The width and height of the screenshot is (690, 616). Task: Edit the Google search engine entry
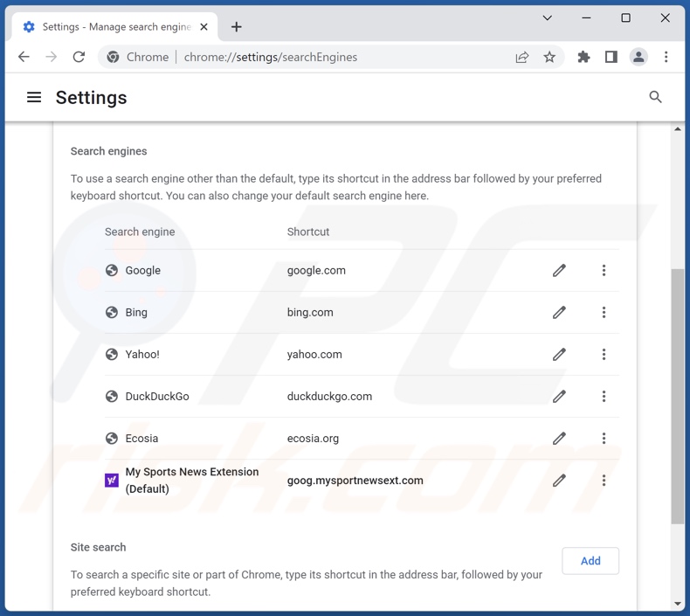[559, 271]
